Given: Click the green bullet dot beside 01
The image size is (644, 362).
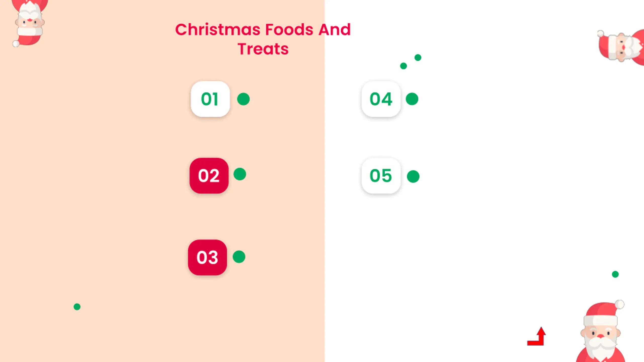Looking at the screenshot, I should tap(243, 99).
